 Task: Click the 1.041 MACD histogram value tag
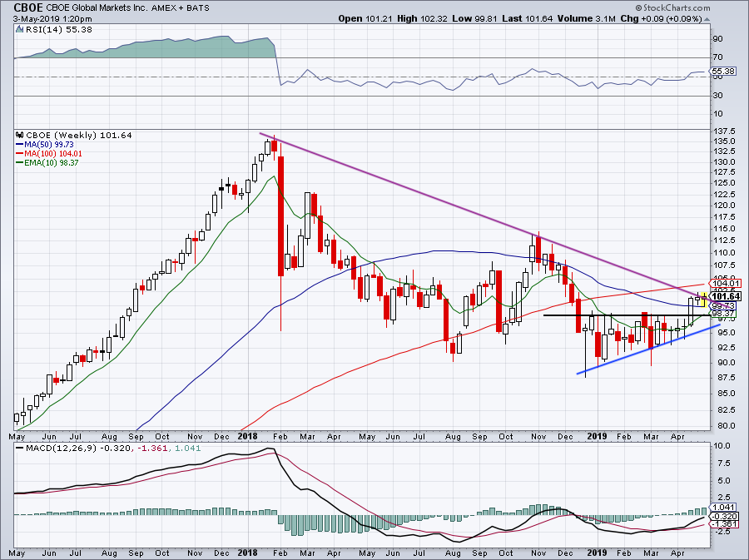coord(722,507)
